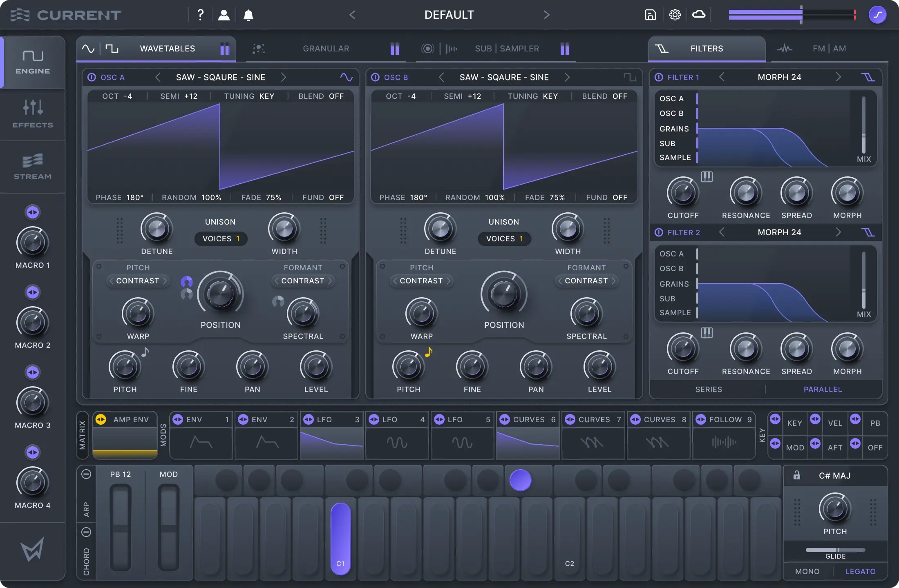The height and width of the screenshot is (588, 899).
Task: Click OSC B square waveform icon
Action: click(630, 77)
